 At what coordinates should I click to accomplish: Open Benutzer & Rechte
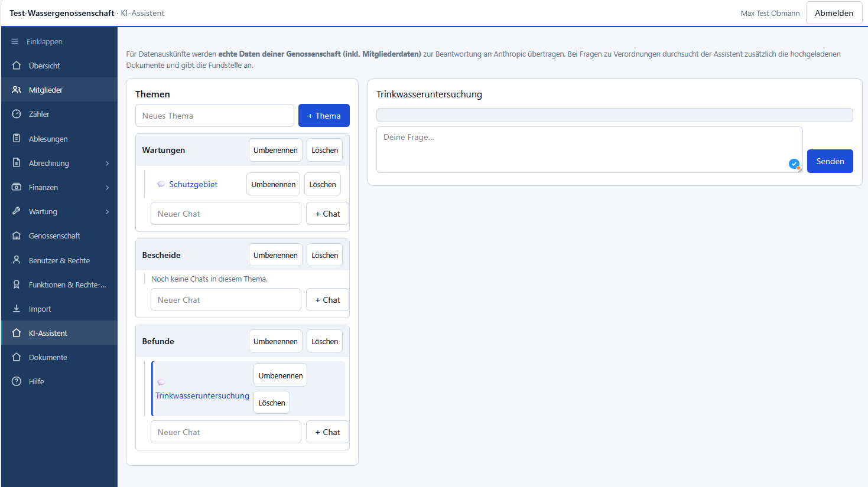coord(59,260)
